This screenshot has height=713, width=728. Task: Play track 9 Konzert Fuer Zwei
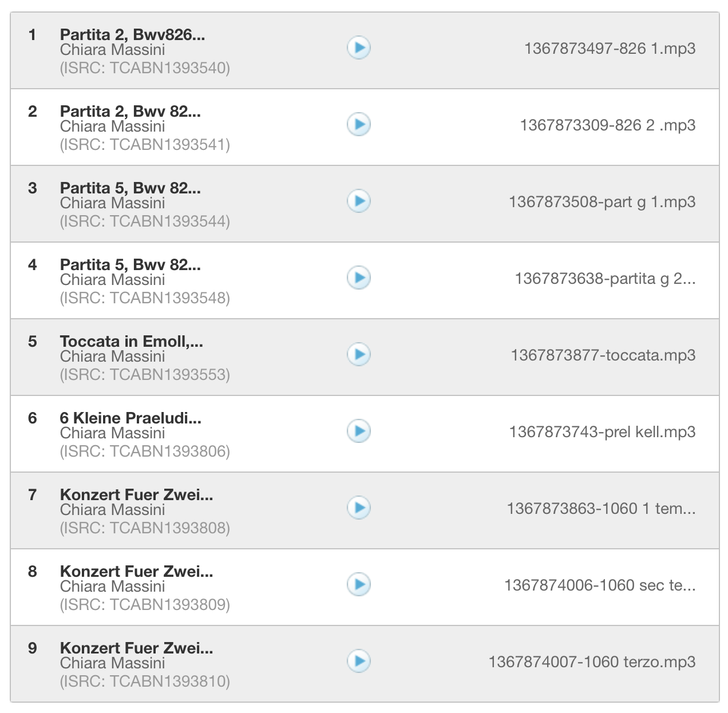pyautogui.click(x=359, y=661)
